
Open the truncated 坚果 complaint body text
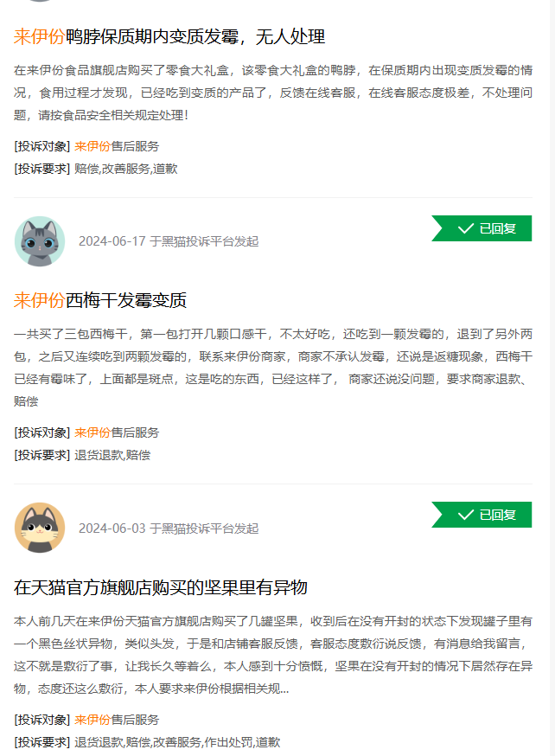click(x=272, y=655)
